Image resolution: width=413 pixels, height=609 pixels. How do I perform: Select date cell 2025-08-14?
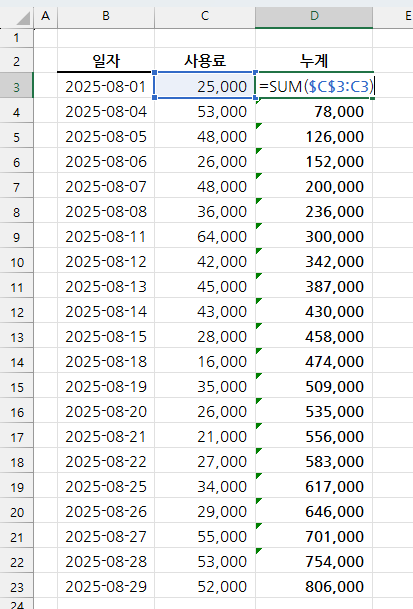click(x=106, y=311)
